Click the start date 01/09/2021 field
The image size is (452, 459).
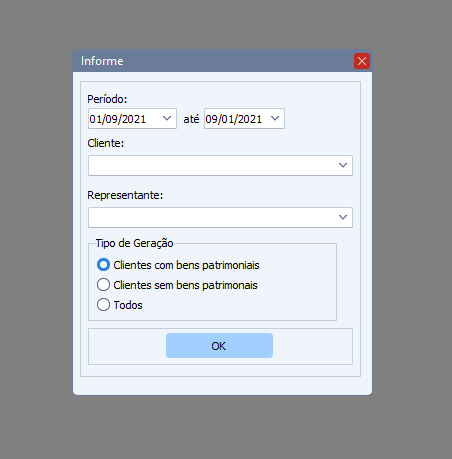tap(124, 118)
